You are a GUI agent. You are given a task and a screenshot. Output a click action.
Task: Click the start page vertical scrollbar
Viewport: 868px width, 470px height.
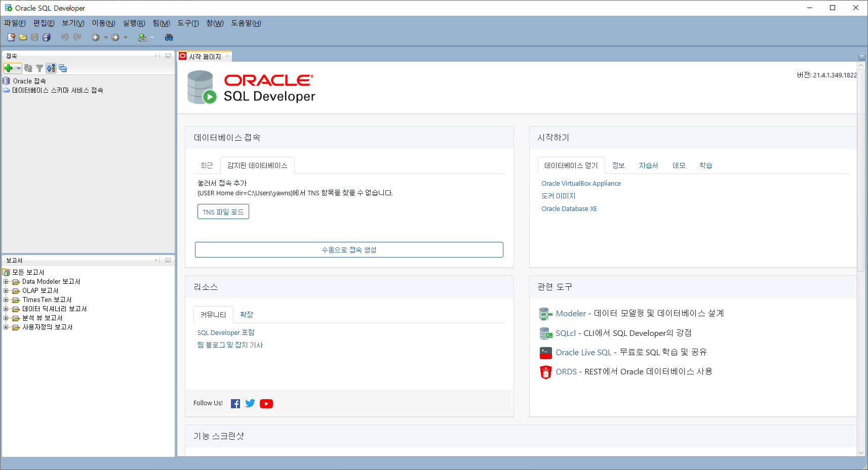pos(861,170)
